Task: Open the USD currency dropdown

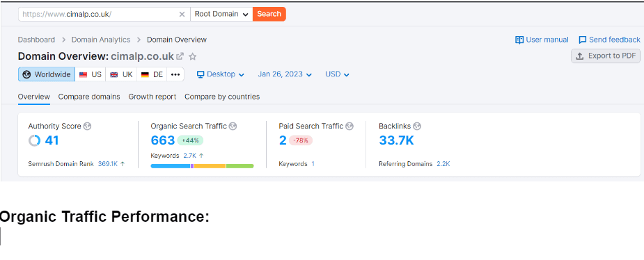Action: pyautogui.click(x=337, y=74)
